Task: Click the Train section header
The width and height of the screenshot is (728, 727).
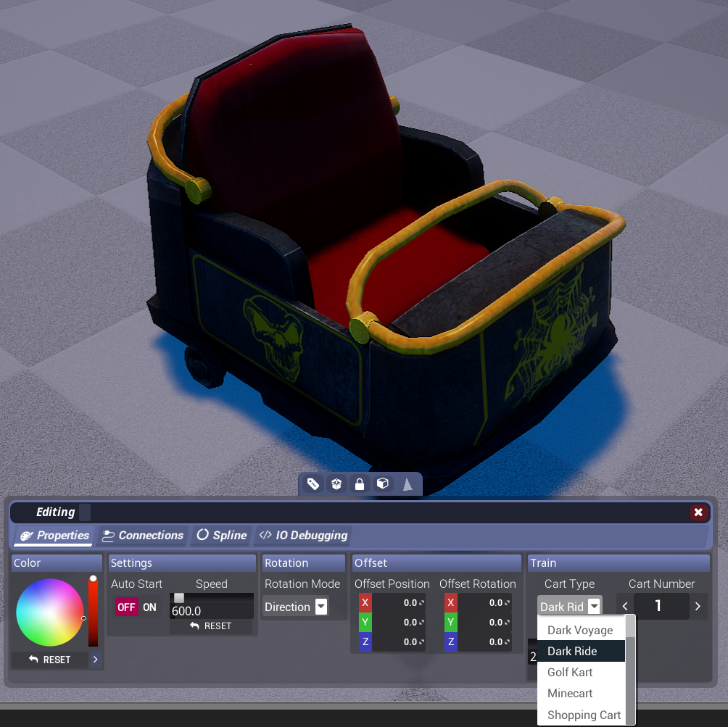Action: [619, 563]
